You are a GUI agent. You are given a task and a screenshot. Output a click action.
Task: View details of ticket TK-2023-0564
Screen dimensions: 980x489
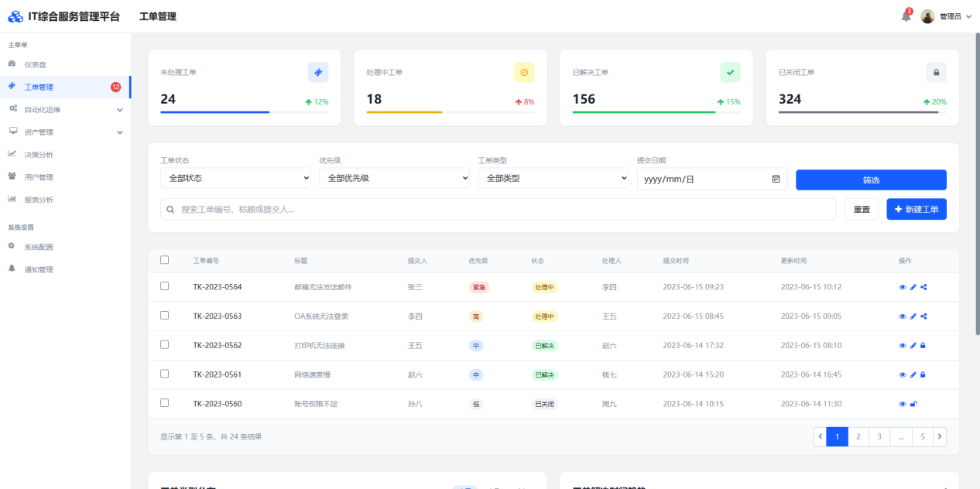[903, 287]
